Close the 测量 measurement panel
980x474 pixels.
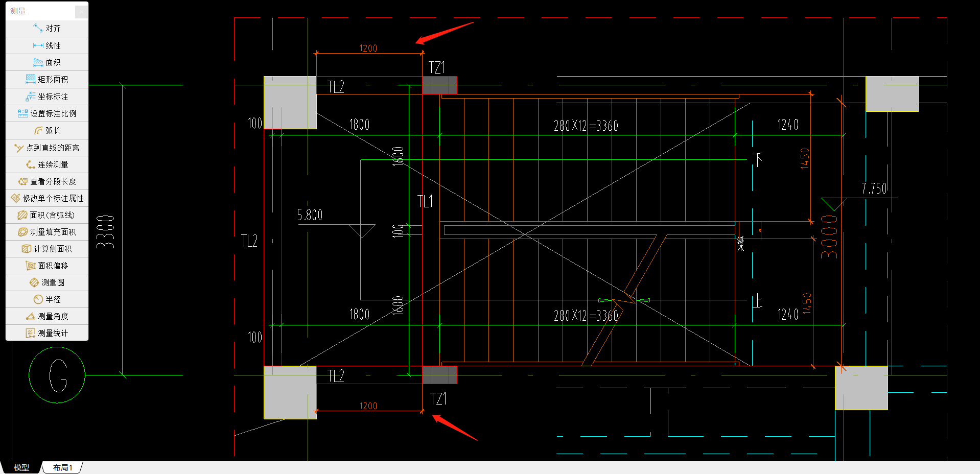pyautogui.click(x=81, y=11)
